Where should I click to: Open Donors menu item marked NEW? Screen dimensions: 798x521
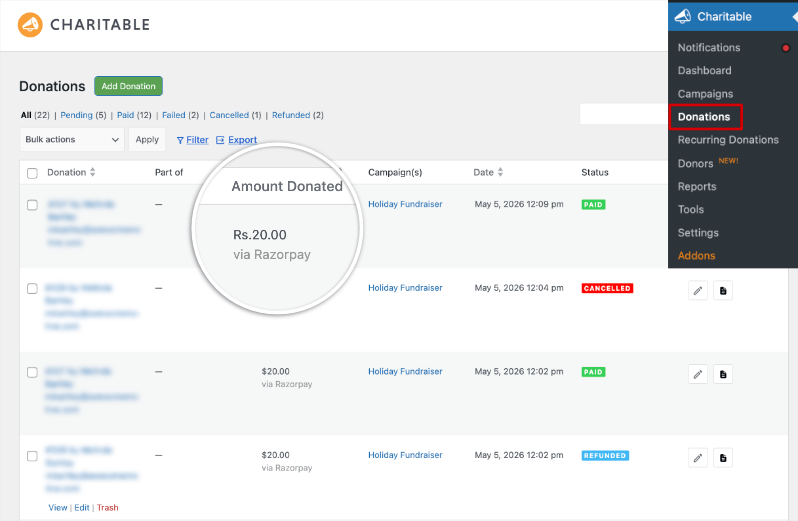click(695, 163)
